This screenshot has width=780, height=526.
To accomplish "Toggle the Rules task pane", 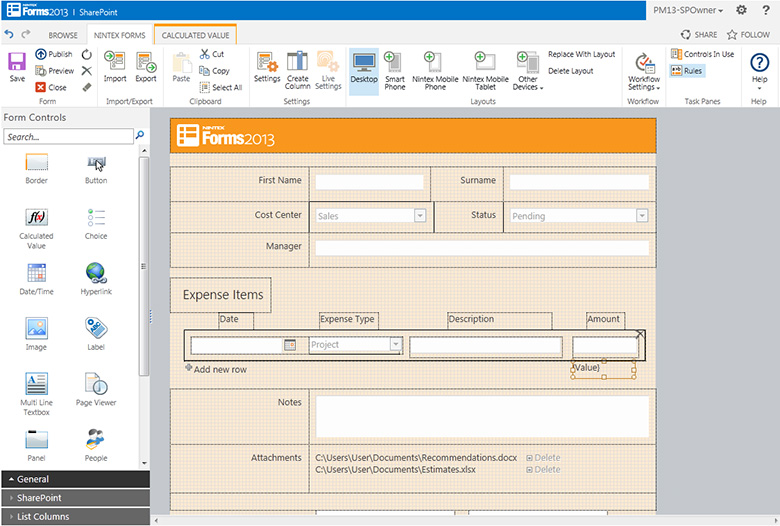I will coord(687,71).
